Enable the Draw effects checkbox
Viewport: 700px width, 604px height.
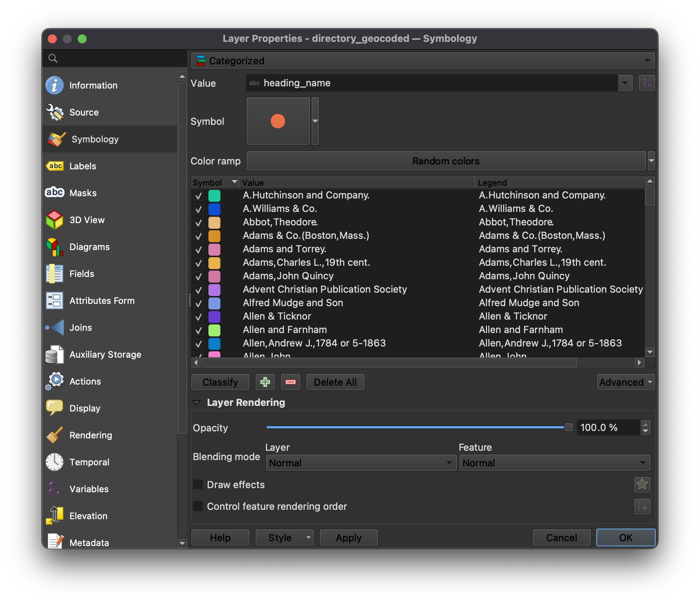(198, 485)
